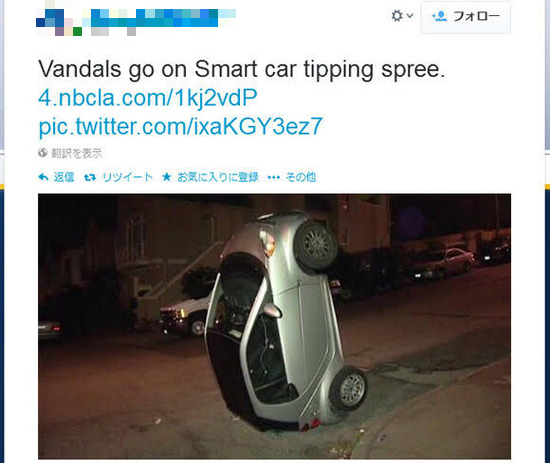Show translation via 翻訳を表示 text
Image resolution: width=550 pixels, height=463 pixels.
[77, 153]
